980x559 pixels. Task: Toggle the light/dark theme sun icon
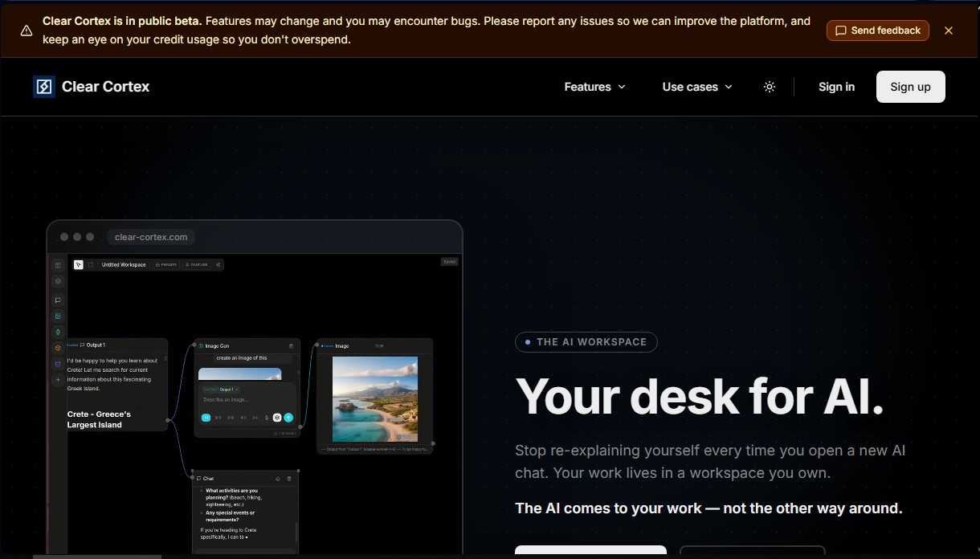(770, 87)
